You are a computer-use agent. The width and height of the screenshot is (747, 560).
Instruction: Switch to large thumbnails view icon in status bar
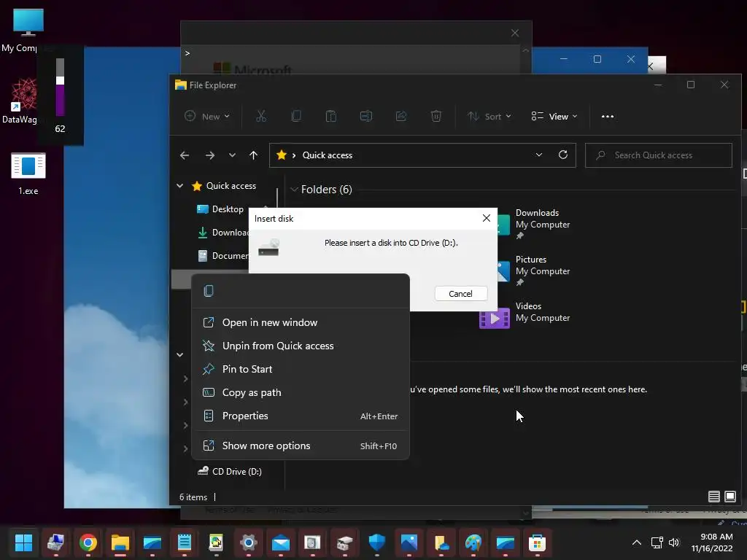tap(729, 497)
